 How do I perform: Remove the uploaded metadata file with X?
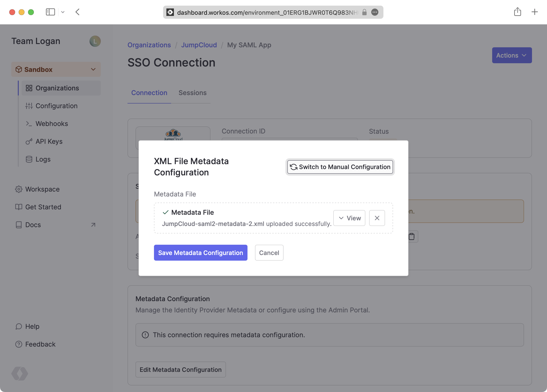(377, 218)
